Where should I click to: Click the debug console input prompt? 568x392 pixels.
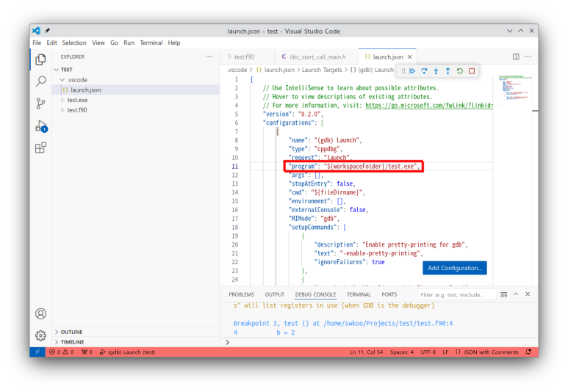[381, 342]
